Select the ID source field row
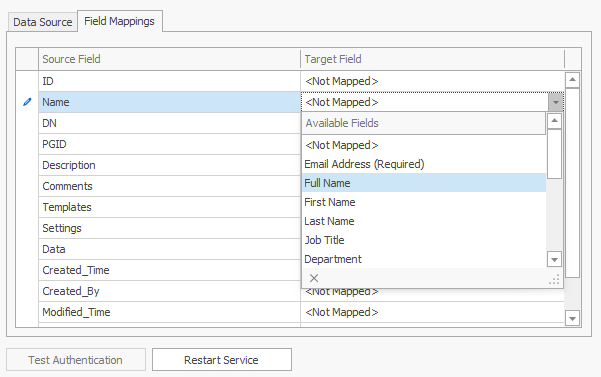601x377 pixels. (169, 81)
